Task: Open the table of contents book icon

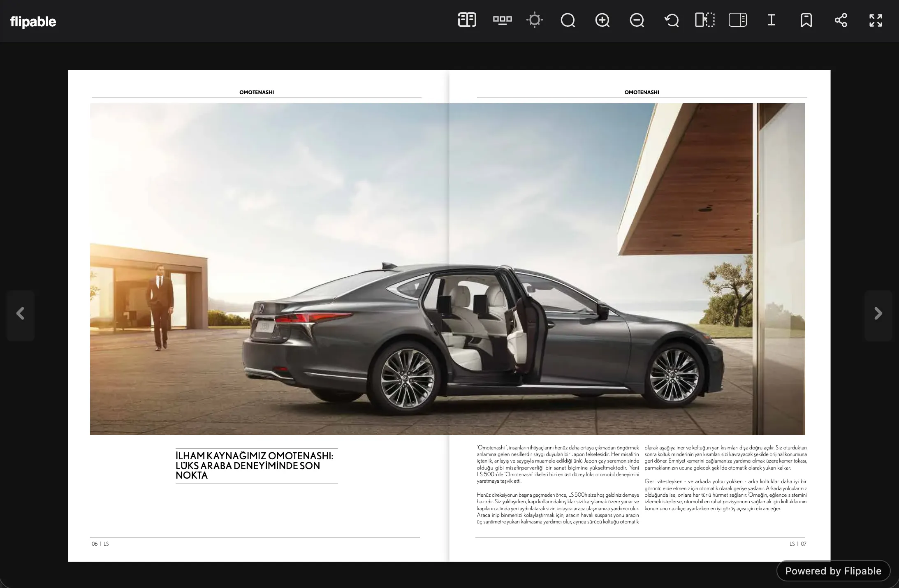Action: coord(467,20)
